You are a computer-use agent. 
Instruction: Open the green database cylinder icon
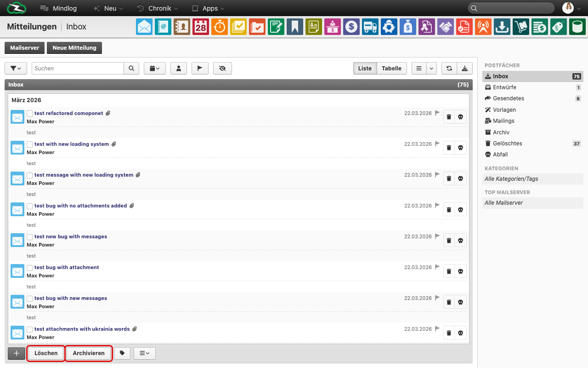tap(577, 27)
